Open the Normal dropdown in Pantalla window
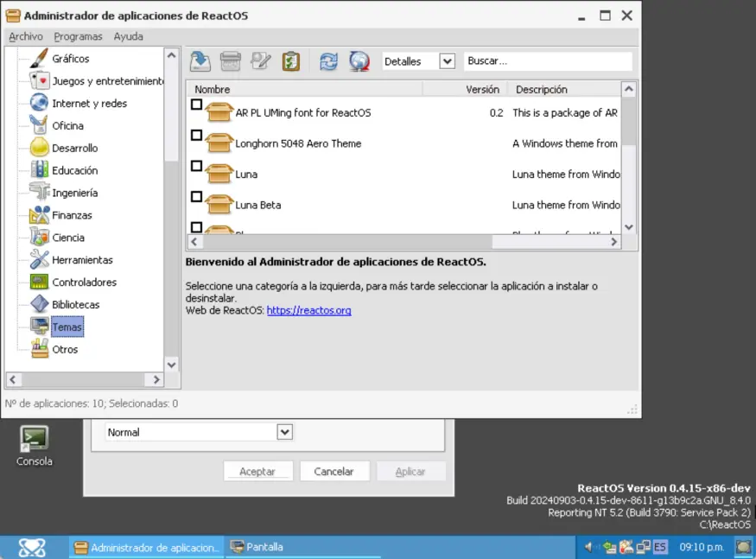 (x=284, y=432)
